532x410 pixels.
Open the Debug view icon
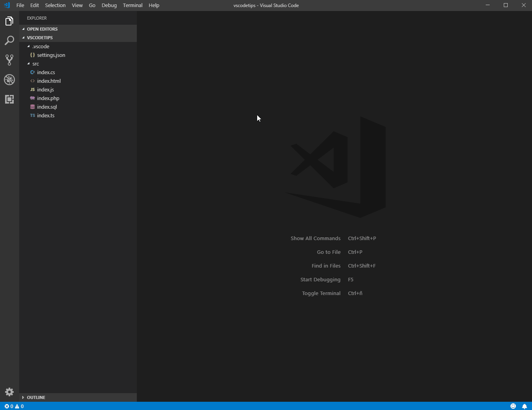(x=9, y=80)
